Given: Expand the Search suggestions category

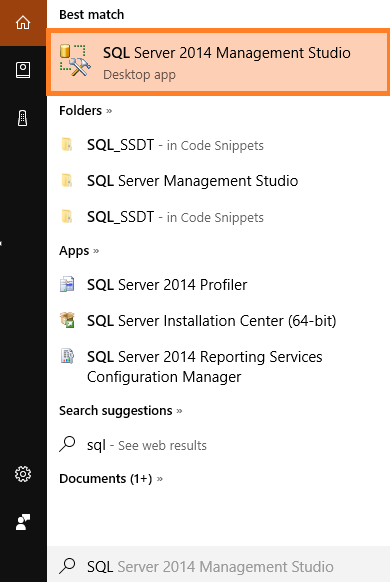Looking at the screenshot, I should click(121, 411).
